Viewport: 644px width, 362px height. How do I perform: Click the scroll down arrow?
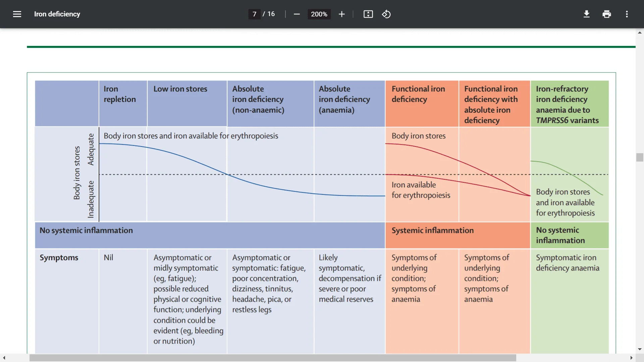640,349
